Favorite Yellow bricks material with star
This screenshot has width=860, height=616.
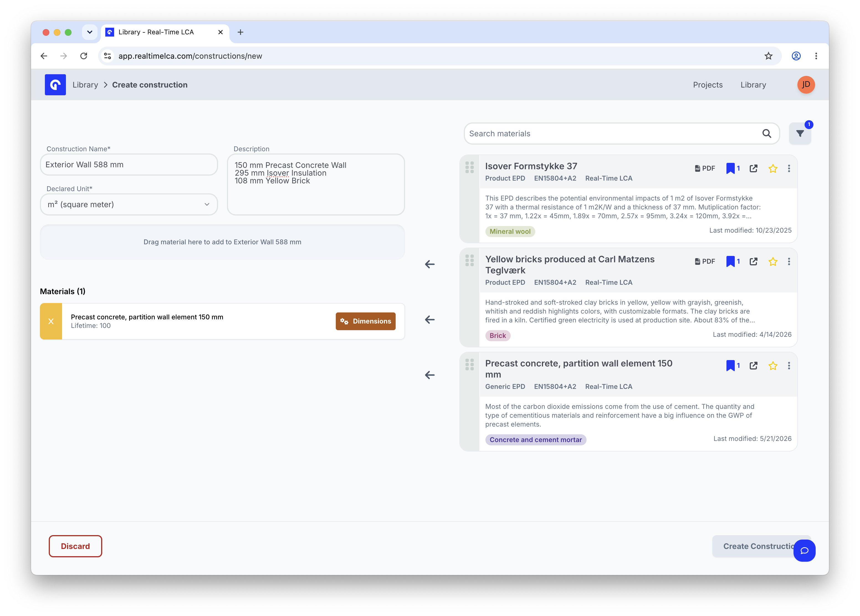click(773, 261)
